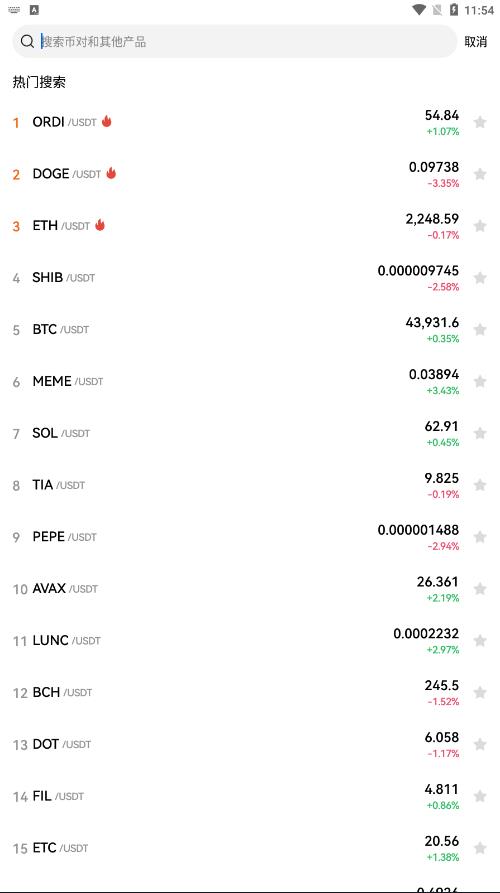Tap the keyboard icon in status bar
This screenshot has height=893, width=500.
[14, 10]
